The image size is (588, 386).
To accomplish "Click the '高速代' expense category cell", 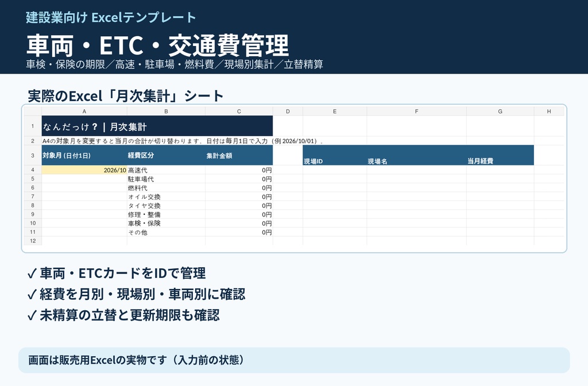I will (166, 170).
